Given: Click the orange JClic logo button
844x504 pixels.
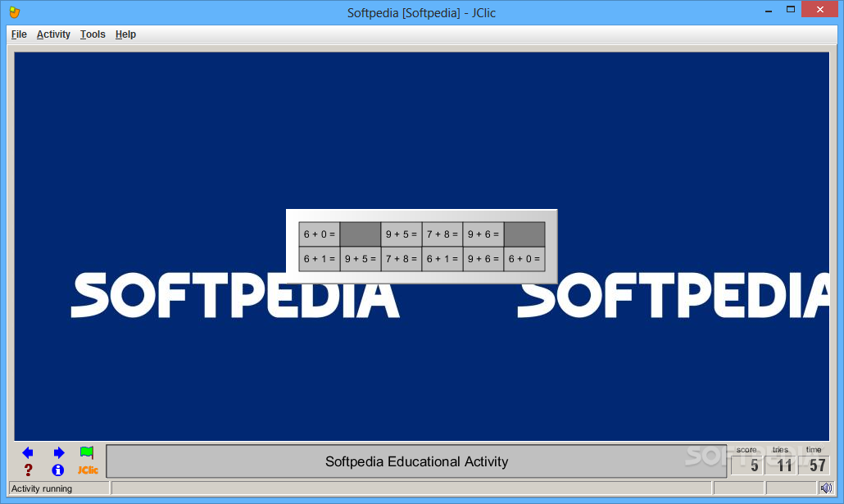Looking at the screenshot, I should (88, 470).
